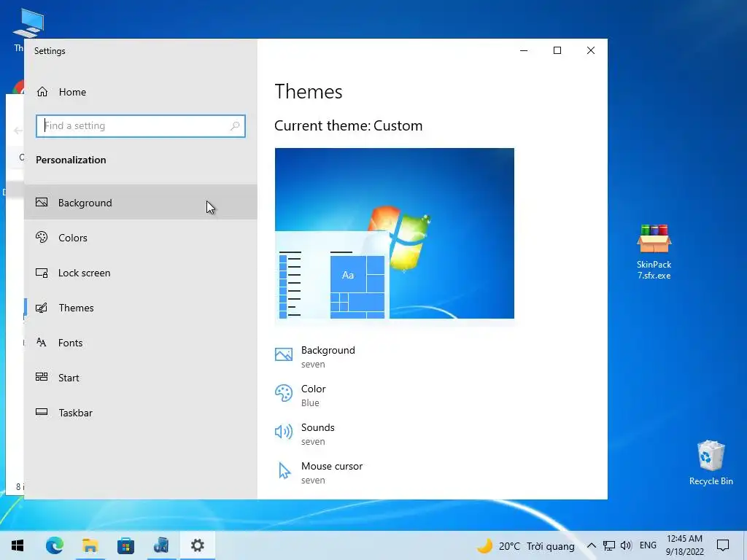Click the Settings gear taskbar icon
Viewport: 747px width, 560px height.
[197, 545]
